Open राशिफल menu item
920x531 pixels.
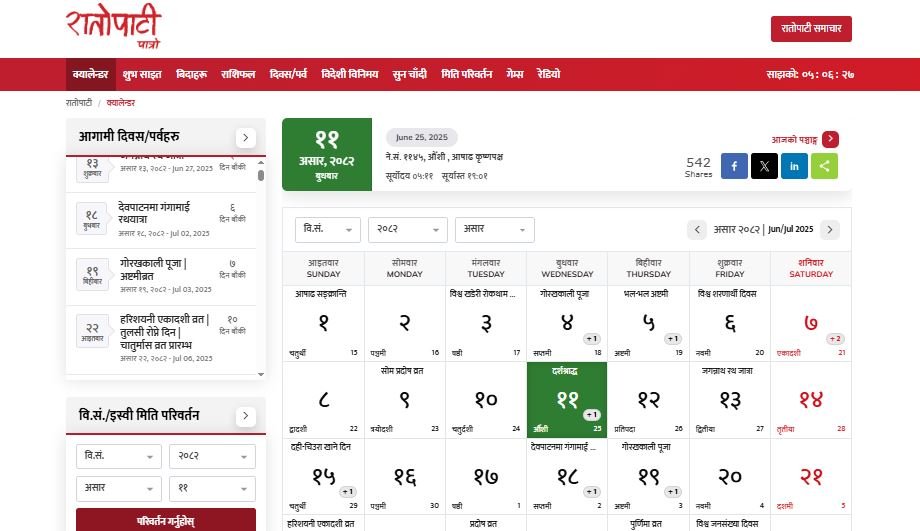[x=238, y=75]
